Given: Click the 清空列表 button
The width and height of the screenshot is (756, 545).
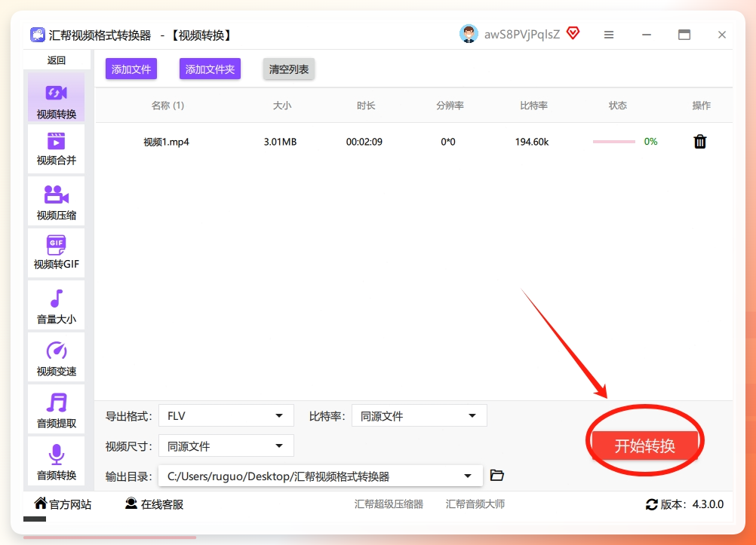Looking at the screenshot, I should 289,69.
